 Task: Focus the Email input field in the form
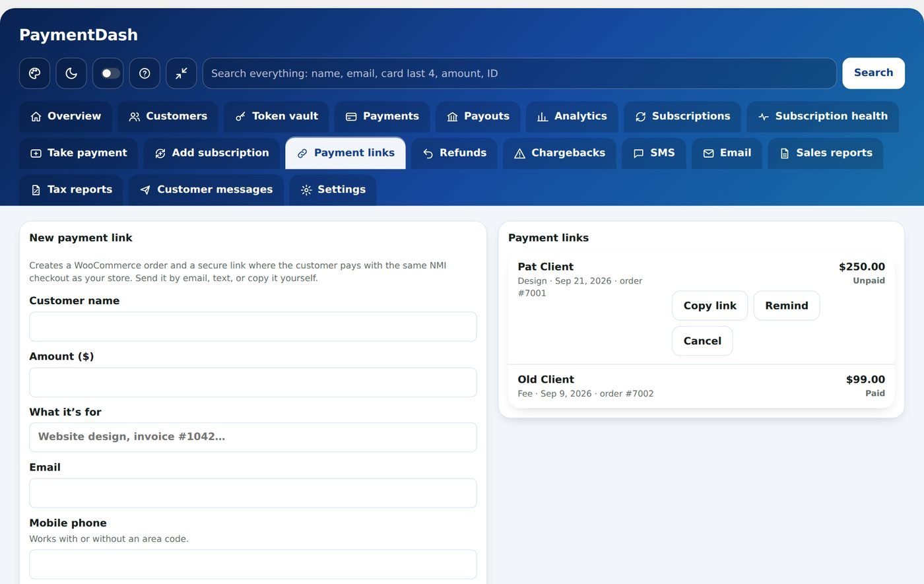tap(253, 493)
